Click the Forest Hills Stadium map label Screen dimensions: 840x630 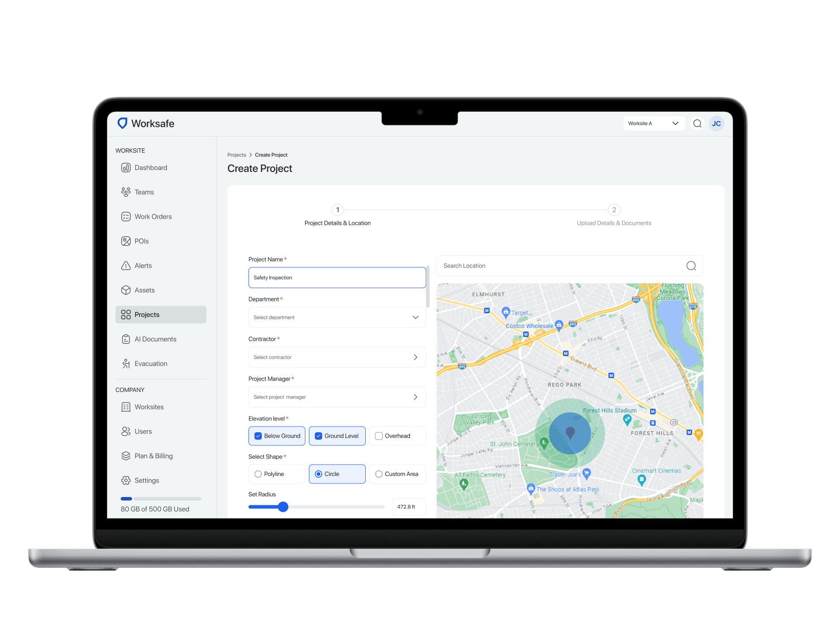[610, 411]
